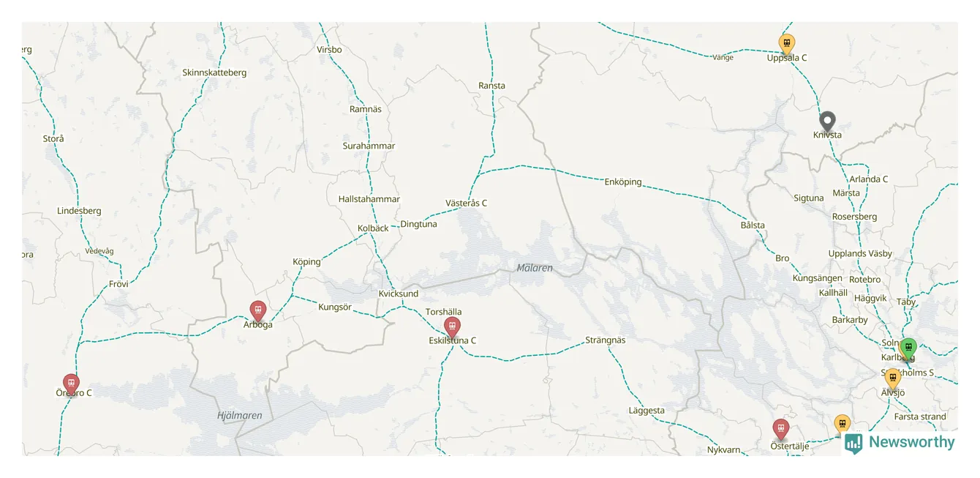Click the Hjälmaren lake label
This screenshot has width=980, height=478.
[x=239, y=415]
